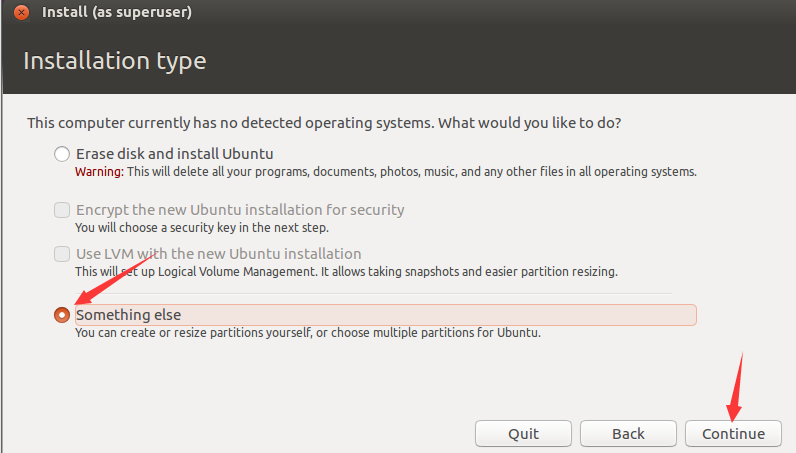Click Continue to proceed with installation
The height and width of the screenshot is (453, 796).
pyautogui.click(x=733, y=433)
